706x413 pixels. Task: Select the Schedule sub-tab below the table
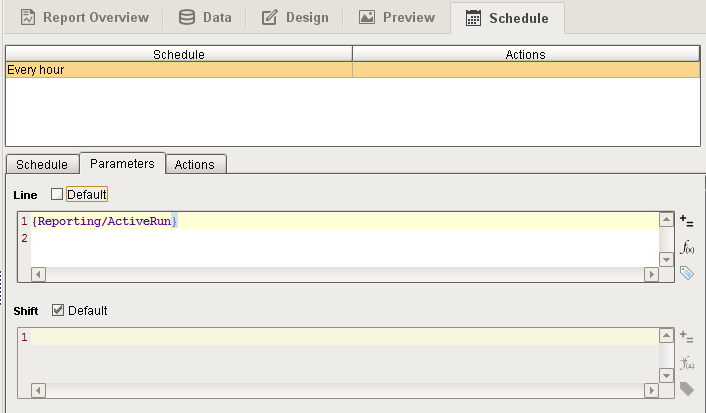pos(42,164)
